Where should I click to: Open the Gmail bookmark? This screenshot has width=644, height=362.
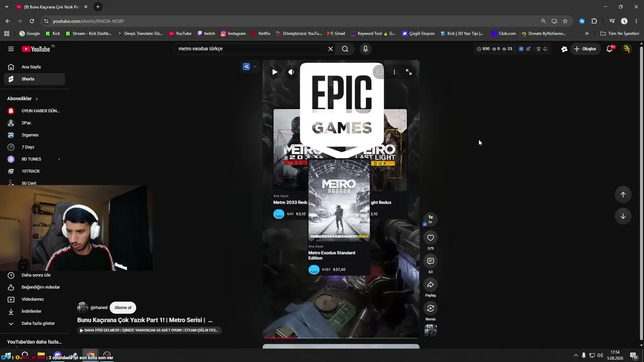coord(336,34)
